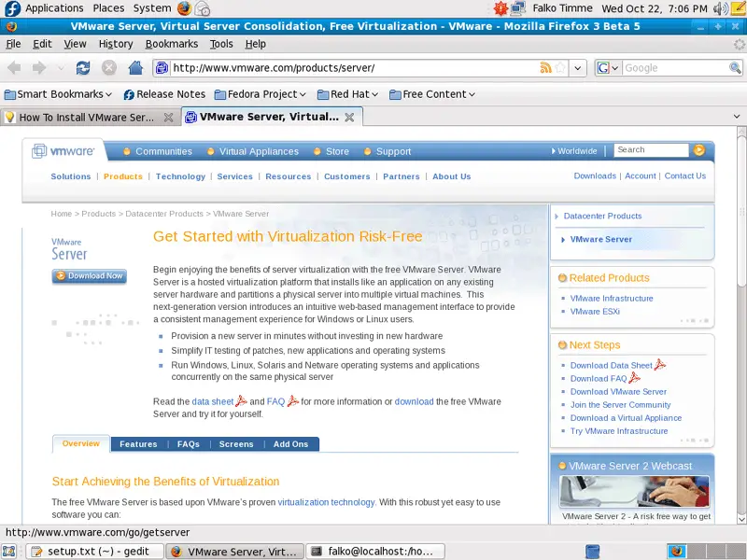Click the Contact Us link
The width and height of the screenshot is (747, 560).
point(685,175)
